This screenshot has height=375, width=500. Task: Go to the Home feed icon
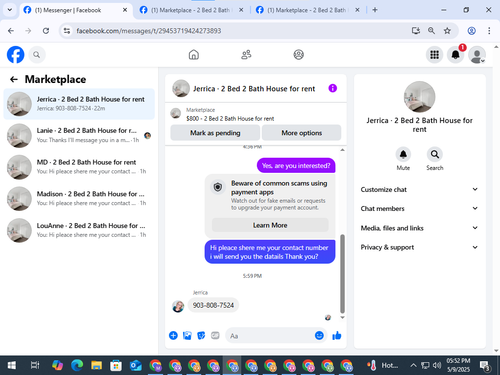pyautogui.click(x=194, y=55)
